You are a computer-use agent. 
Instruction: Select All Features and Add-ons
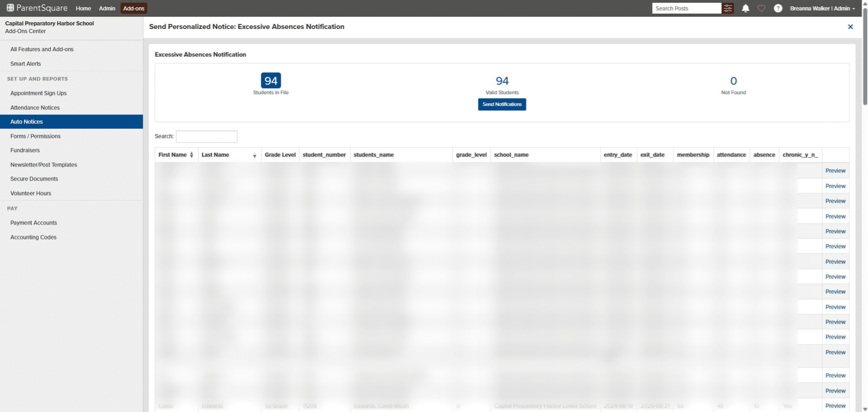tap(42, 49)
